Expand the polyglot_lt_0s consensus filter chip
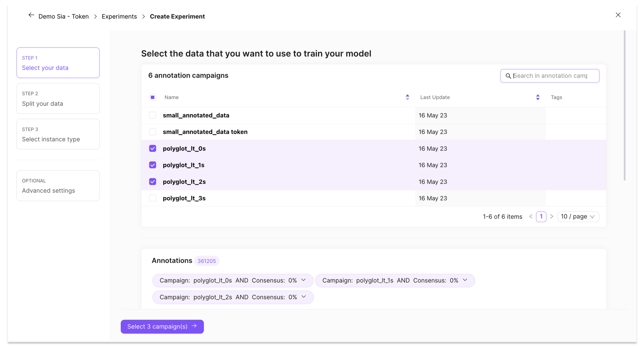 [x=303, y=280]
